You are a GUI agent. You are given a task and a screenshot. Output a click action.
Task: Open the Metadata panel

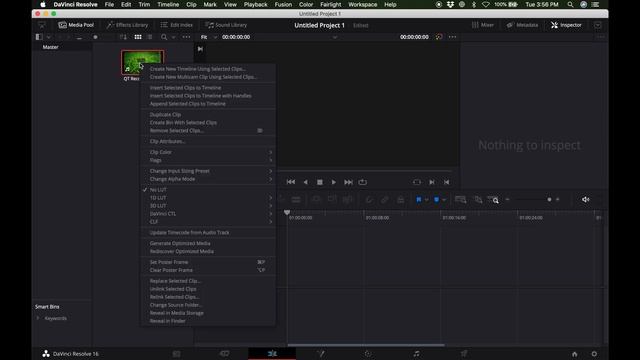click(x=522, y=25)
